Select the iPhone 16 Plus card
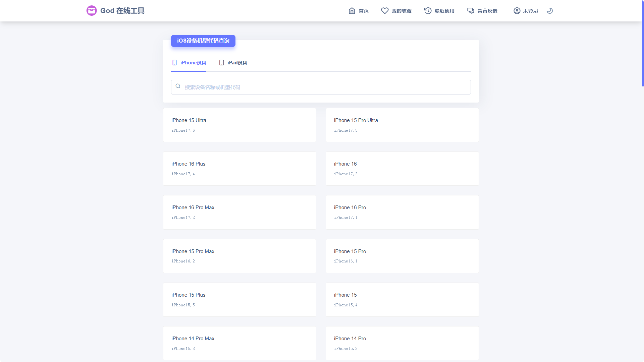This screenshot has width=644, height=362. pyautogui.click(x=239, y=169)
